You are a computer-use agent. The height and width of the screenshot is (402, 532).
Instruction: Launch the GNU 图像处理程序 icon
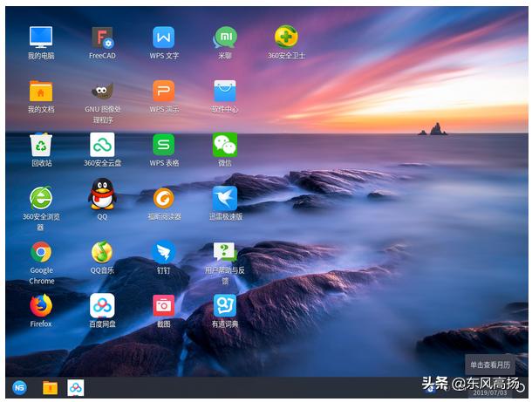pyautogui.click(x=102, y=91)
